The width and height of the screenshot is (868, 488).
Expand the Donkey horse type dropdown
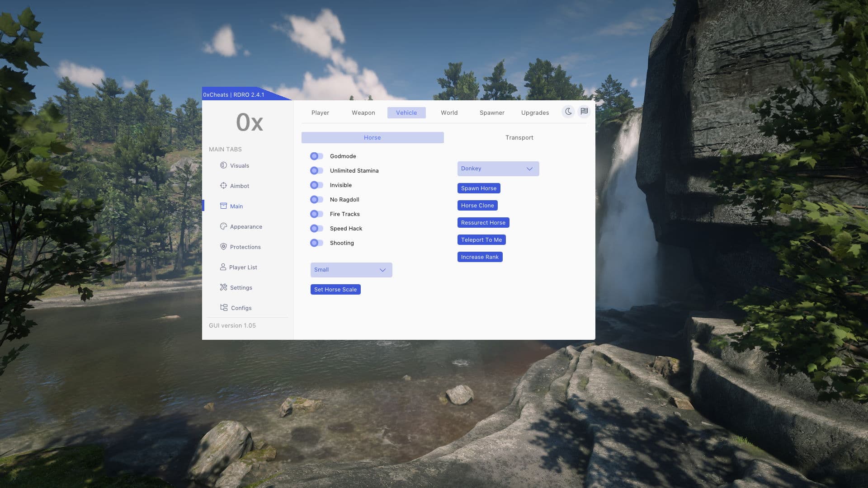(x=498, y=169)
